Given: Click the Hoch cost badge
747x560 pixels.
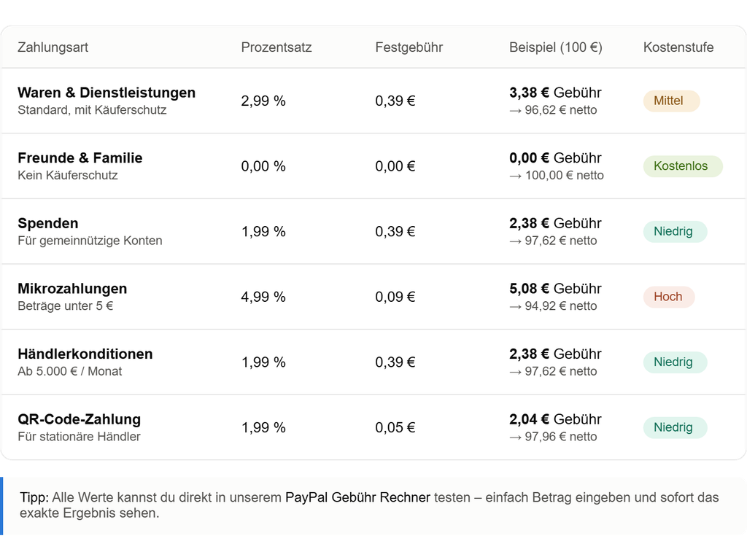Looking at the screenshot, I should click(x=668, y=297).
